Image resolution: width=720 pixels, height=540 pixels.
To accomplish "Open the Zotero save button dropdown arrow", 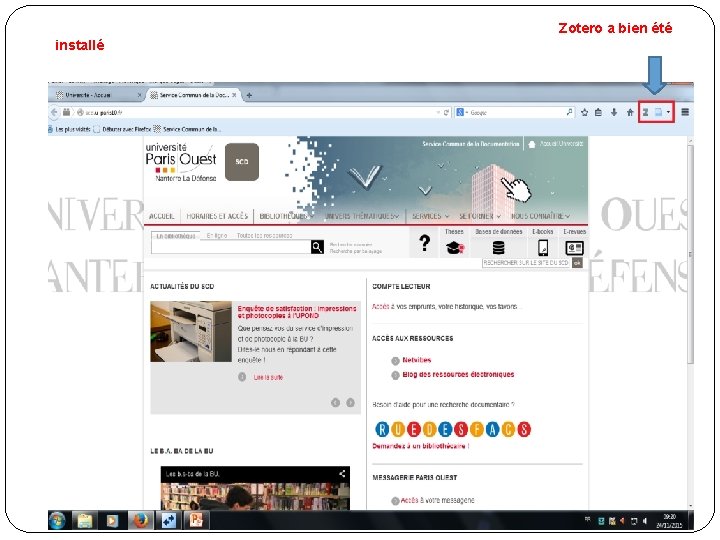I will pyautogui.click(x=668, y=112).
